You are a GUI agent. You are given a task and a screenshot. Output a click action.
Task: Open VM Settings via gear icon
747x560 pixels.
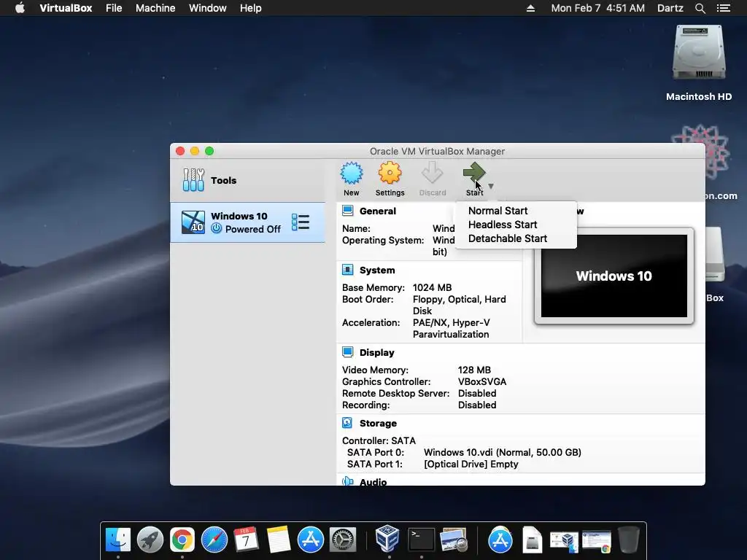click(x=390, y=173)
